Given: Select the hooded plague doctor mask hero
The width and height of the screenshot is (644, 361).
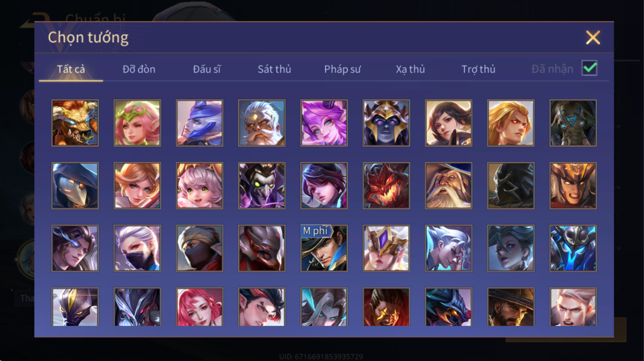Looking at the screenshot, I should [x=75, y=186].
